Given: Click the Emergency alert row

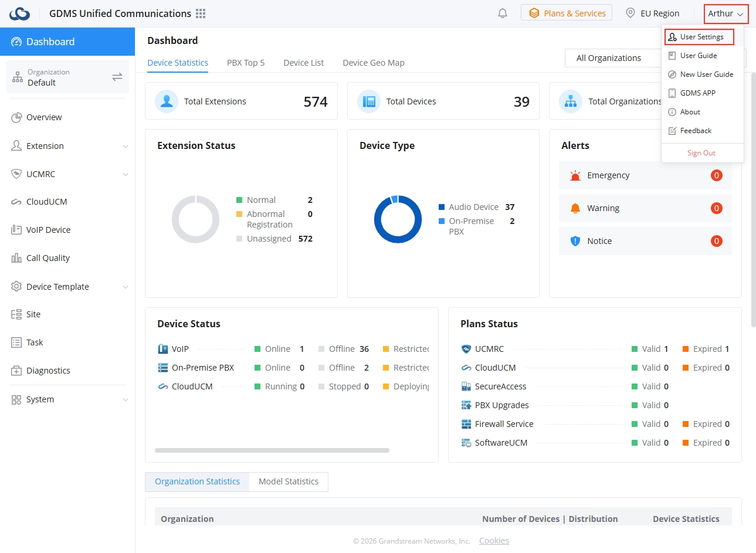Looking at the screenshot, I should point(645,175).
